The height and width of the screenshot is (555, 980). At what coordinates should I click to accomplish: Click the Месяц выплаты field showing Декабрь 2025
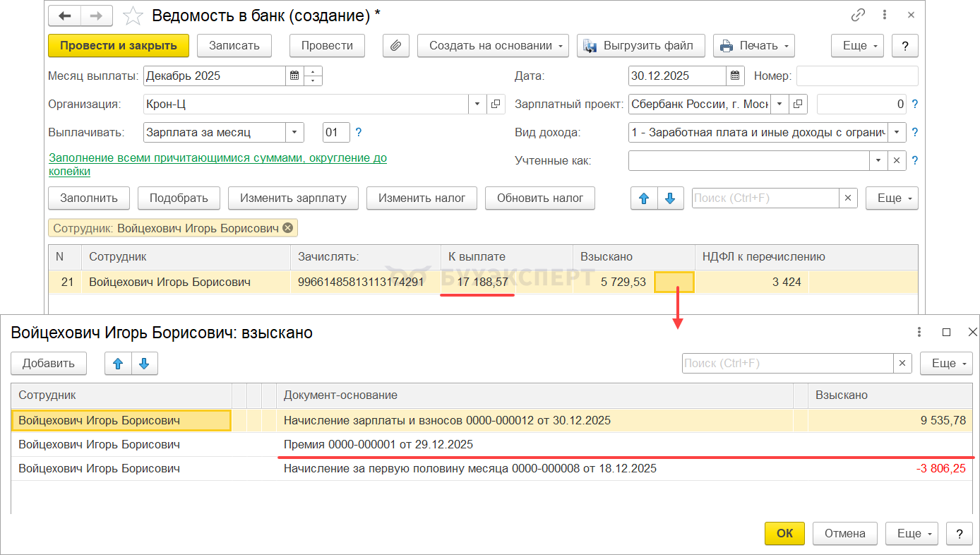coord(215,76)
